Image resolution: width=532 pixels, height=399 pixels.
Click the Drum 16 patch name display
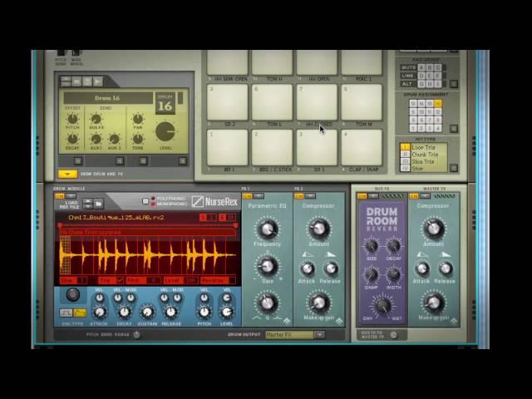point(108,98)
